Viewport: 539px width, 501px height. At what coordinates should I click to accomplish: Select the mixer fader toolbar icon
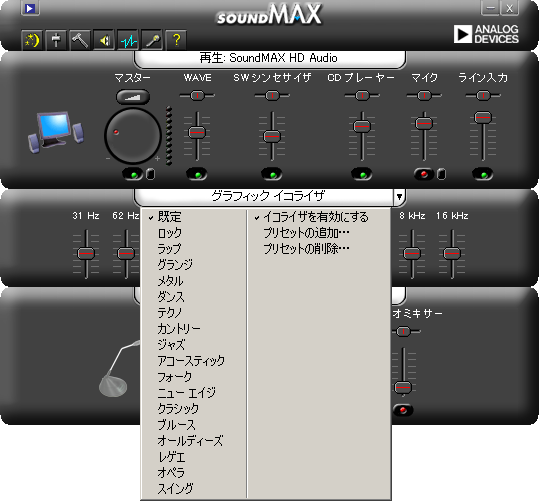click(56, 40)
